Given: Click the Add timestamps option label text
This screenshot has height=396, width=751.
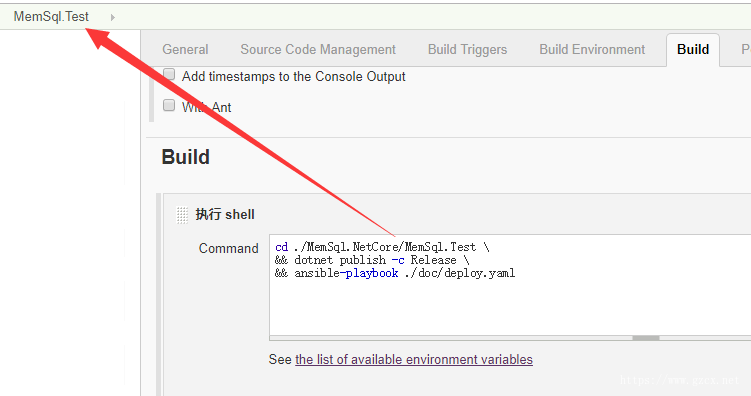Looking at the screenshot, I should click(x=294, y=77).
